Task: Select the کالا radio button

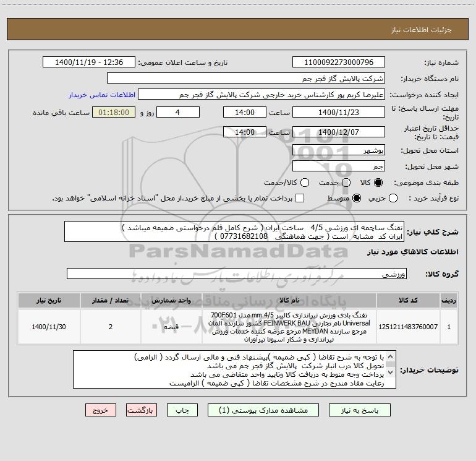Action: (x=378, y=183)
